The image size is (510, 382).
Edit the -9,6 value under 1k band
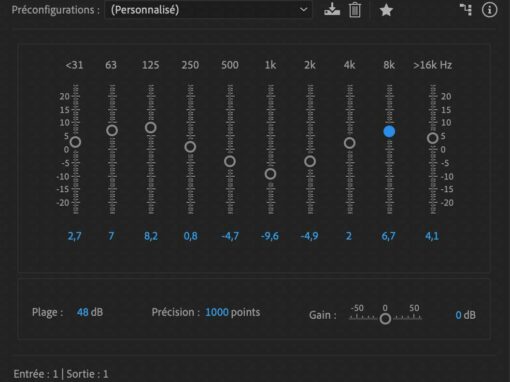click(270, 236)
